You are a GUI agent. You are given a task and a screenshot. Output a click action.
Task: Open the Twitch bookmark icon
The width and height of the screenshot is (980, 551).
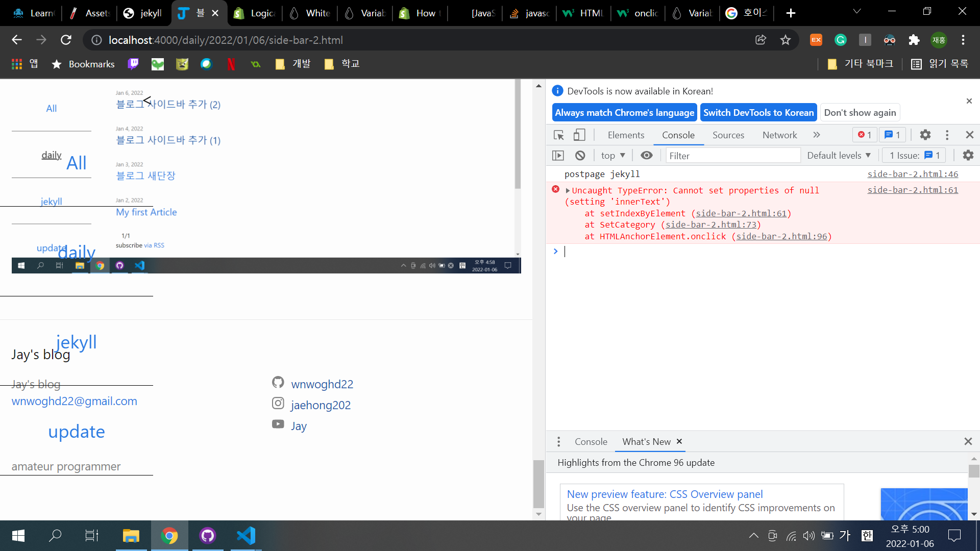click(133, 64)
